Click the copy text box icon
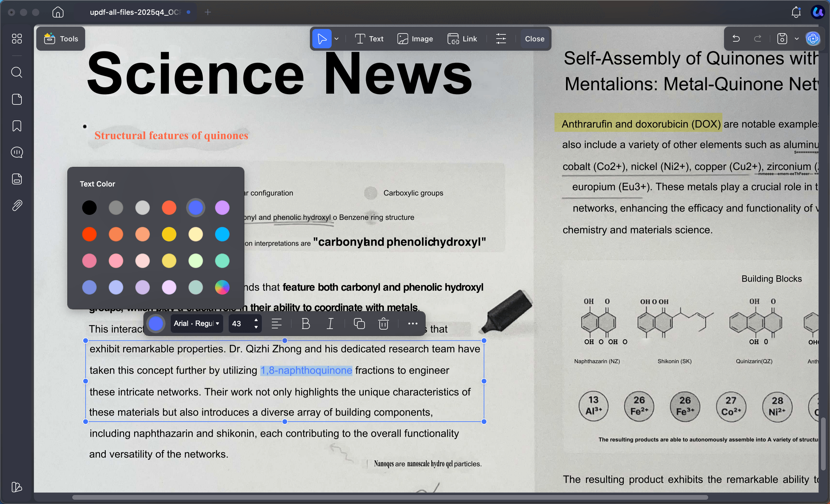Screen dimensions: 830x504 [x=359, y=324]
